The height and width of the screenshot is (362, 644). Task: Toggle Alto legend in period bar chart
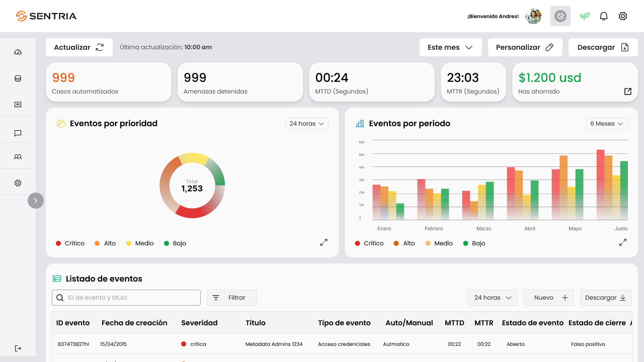point(404,243)
